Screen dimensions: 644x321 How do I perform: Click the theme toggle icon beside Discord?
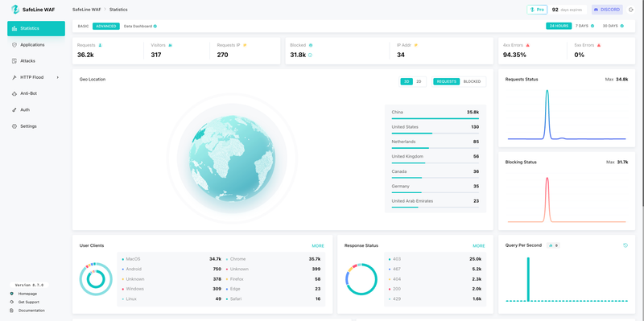(x=631, y=10)
